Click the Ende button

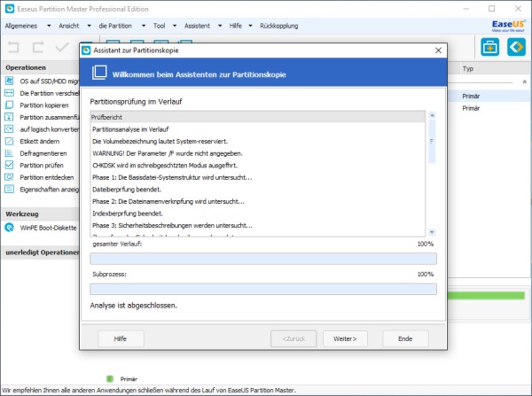pyautogui.click(x=405, y=338)
